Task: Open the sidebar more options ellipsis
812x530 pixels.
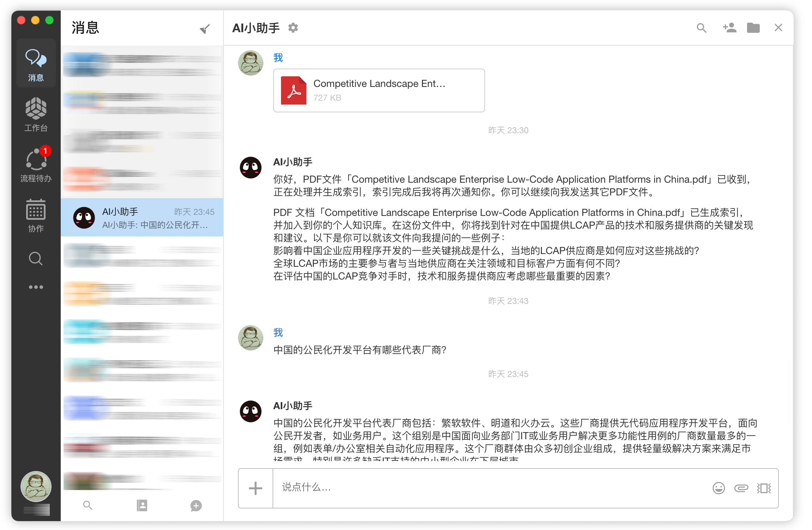Action: click(36, 287)
